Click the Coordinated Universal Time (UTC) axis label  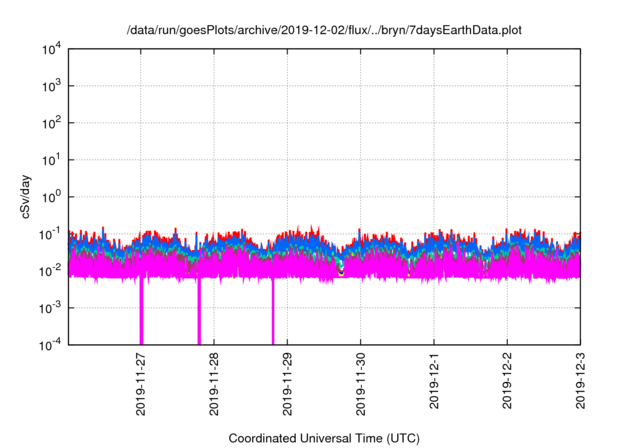click(324, 438)
